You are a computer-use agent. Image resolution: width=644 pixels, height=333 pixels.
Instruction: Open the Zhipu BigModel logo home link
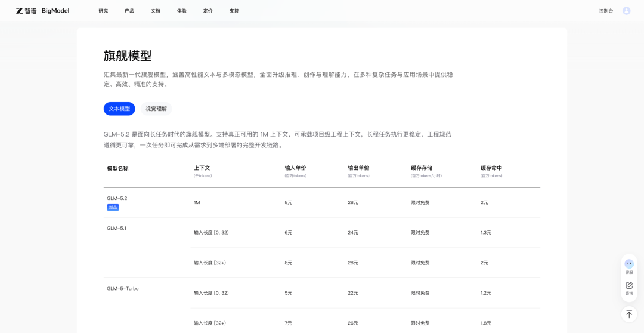(x=43, y=11)
